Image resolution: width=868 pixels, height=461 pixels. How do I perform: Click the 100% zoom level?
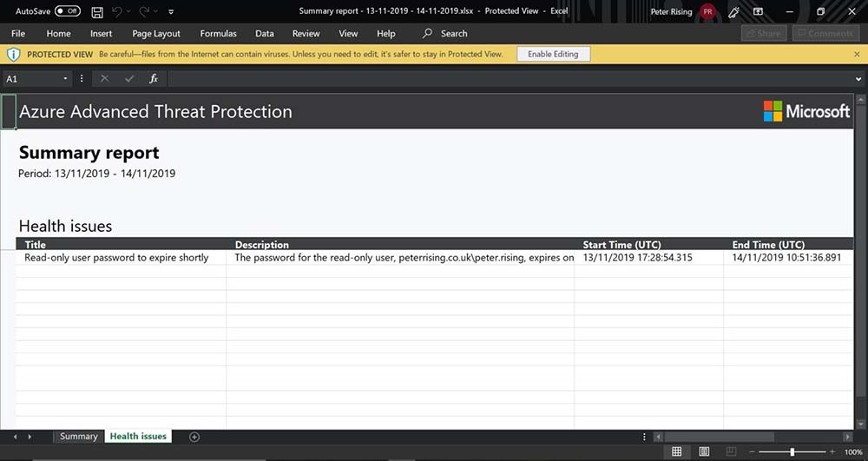853,452
